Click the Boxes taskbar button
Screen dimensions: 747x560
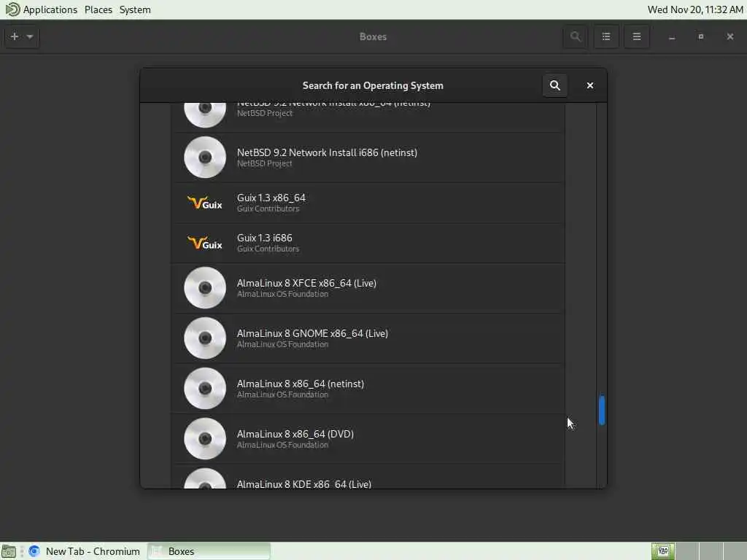pos(209,551)
